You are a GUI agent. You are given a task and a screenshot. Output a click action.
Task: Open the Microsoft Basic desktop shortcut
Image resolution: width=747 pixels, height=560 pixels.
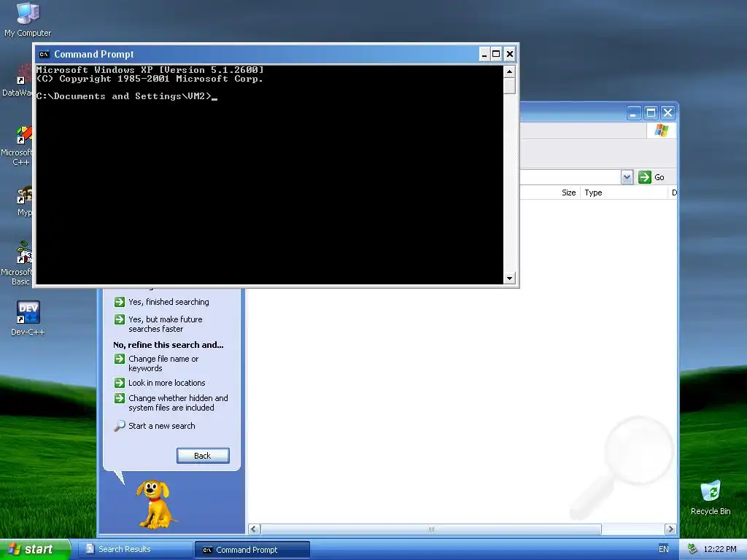[17, 263]
